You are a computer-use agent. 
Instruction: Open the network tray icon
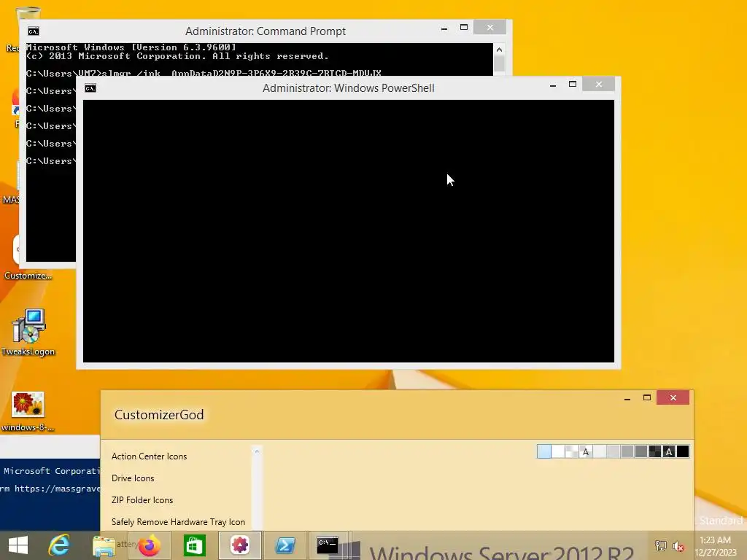pyautogui.click(x=661, y=545)
